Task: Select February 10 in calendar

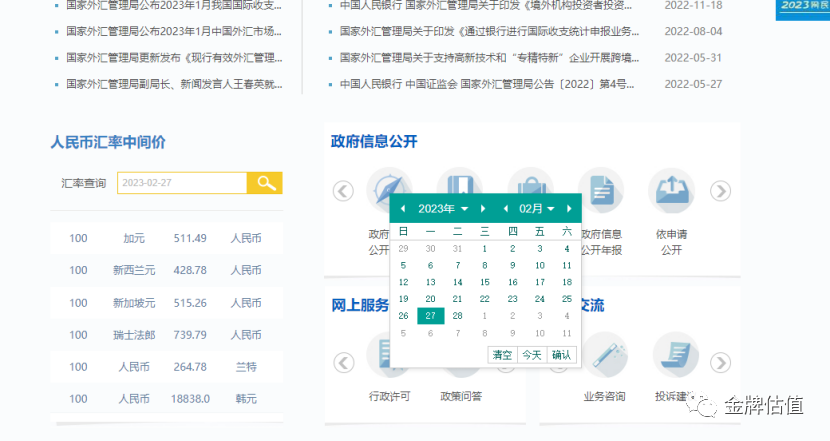Action: [x=539, y=265]
